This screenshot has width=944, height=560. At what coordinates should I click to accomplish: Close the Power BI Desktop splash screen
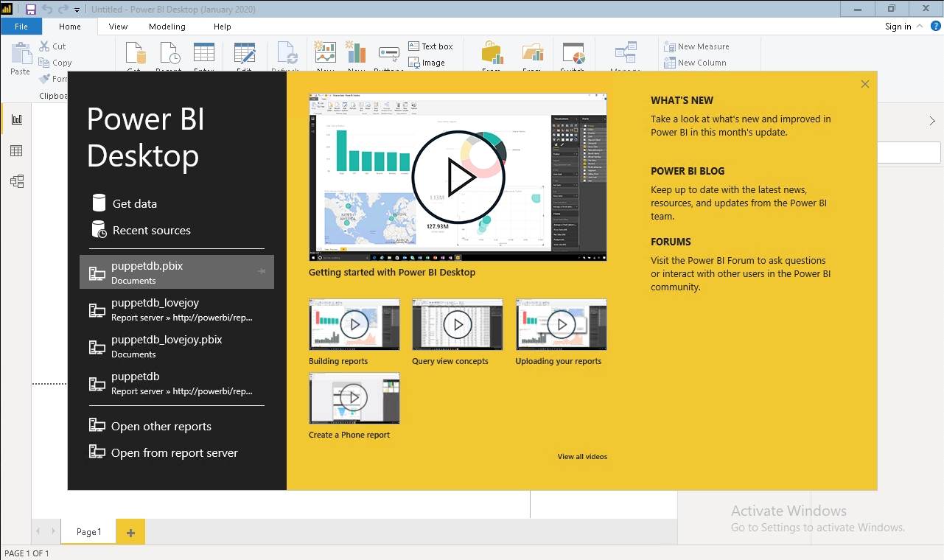865,84
